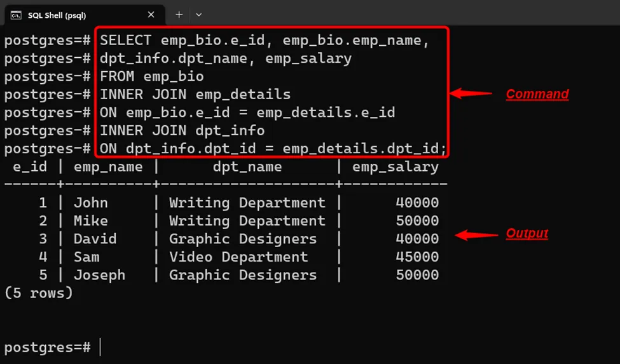Open a new tab with plus button
The width and height of the screenshot is (620, 364).
179,15
